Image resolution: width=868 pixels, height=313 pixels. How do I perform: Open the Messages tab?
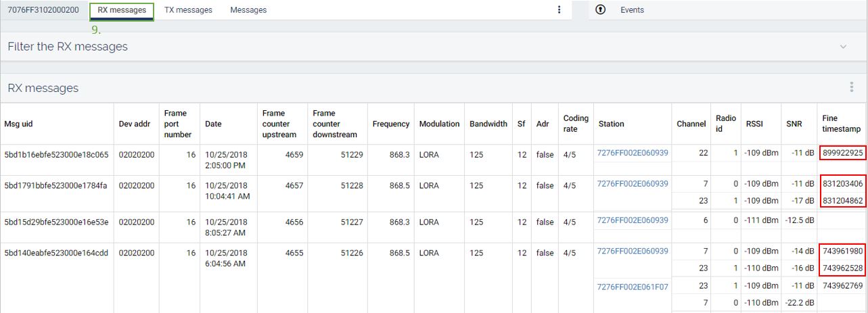[248, 10]
